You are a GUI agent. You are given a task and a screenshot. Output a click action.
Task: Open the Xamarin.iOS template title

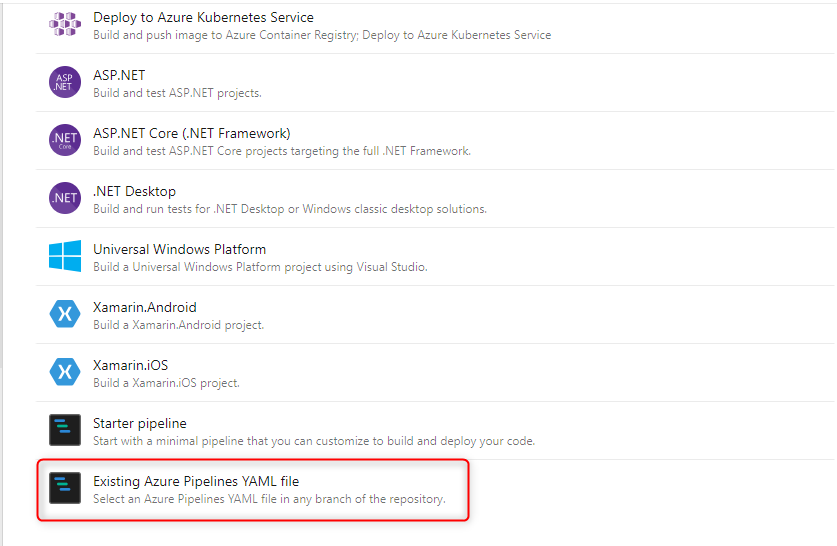point(130,365)
